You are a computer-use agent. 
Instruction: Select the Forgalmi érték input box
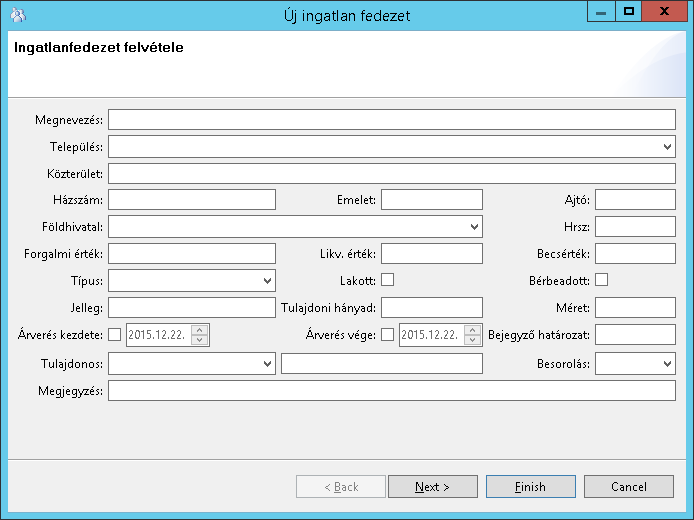click(x=191, y=254)
